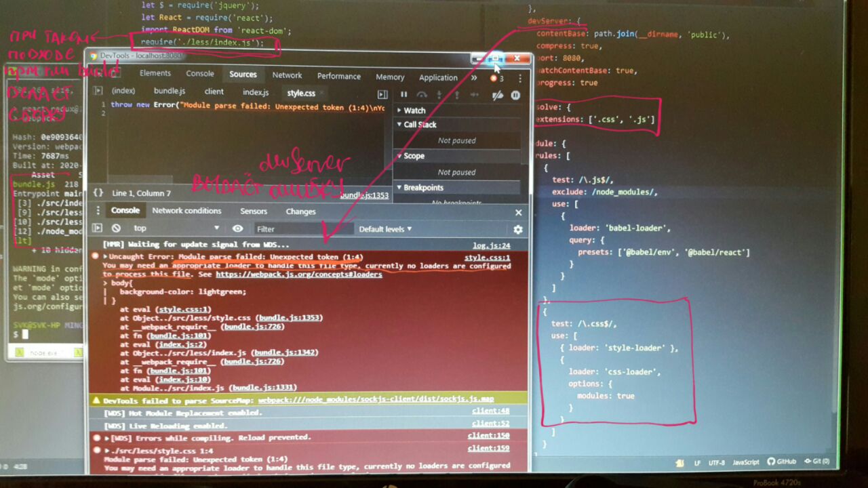Switch to the Elements tab
868x488 pixels.
coord(155,73)
